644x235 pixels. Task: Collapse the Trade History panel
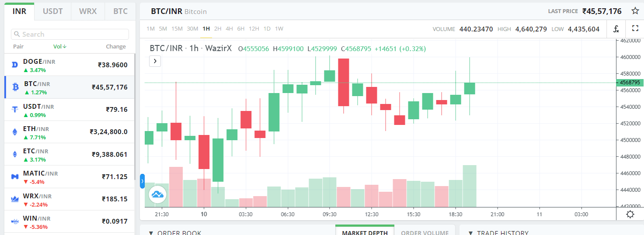(470, 233)
